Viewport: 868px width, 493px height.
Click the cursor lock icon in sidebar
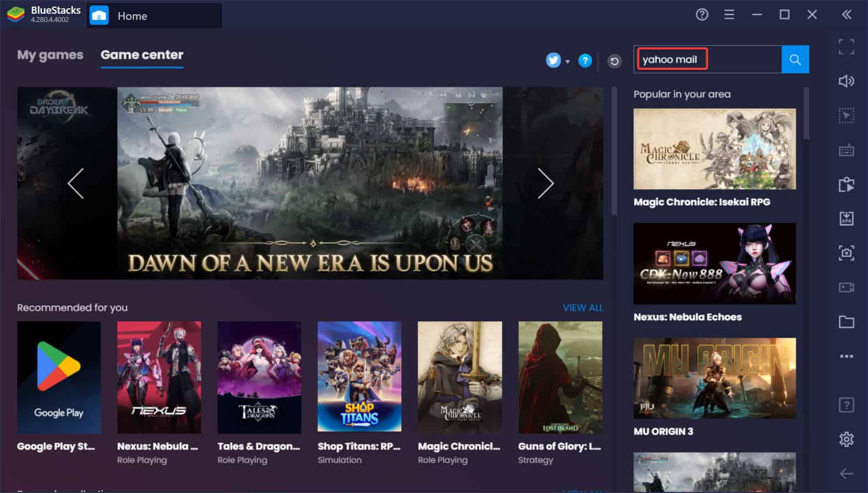tap(847, 116)
